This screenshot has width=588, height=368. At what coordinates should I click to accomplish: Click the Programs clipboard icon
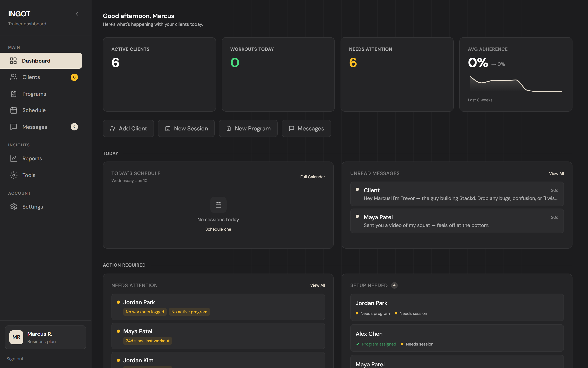click(x=14, y=94)
